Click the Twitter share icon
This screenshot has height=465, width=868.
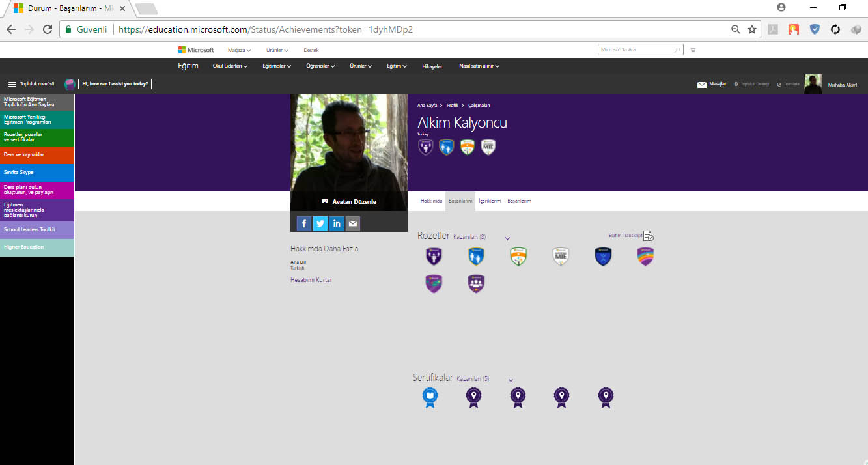(320, 223)
